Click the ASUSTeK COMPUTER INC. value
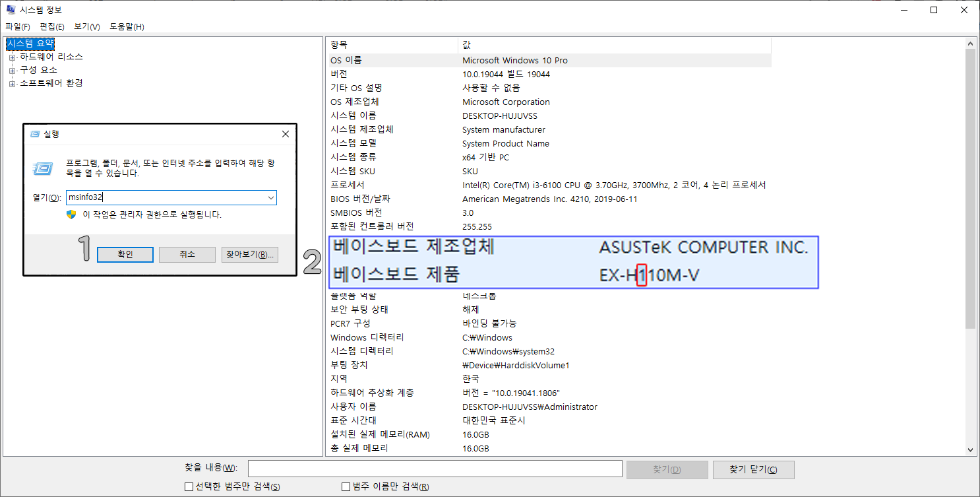The height and width of the screenshot is (497, 980). pos(703,248)
